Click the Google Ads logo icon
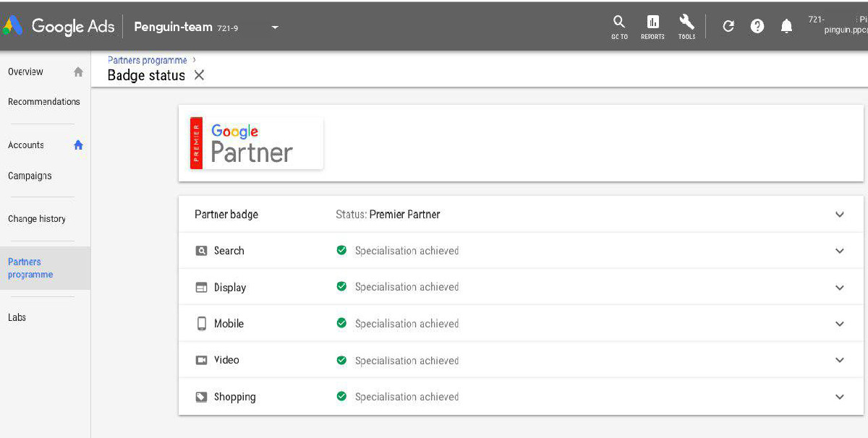Image resolution: width=868 pixels, height=438 pixels. point(14,27)
